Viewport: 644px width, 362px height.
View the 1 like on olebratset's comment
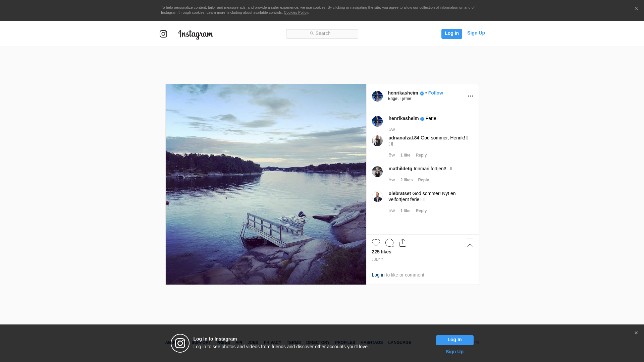pyautogui.click(x=405, y=211)
